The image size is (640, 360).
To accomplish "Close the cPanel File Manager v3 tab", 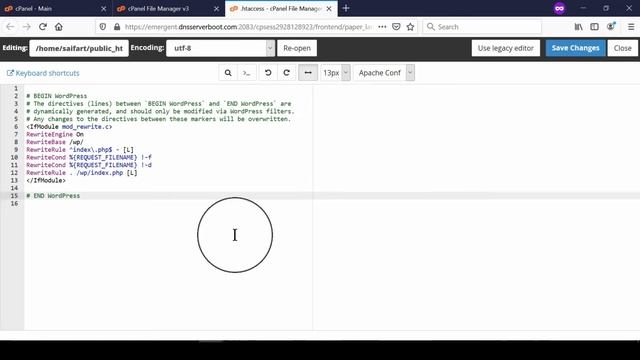I will [x=216, y=9].
